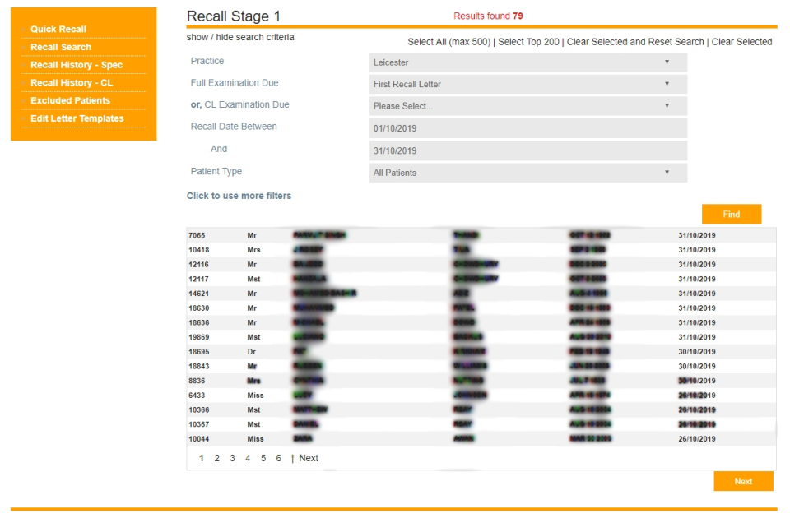Image resolution: width=790 pixels, height=532 pixels.
Task: Go to results page 6
Action: pyautogui.click(x=279, y=458)
